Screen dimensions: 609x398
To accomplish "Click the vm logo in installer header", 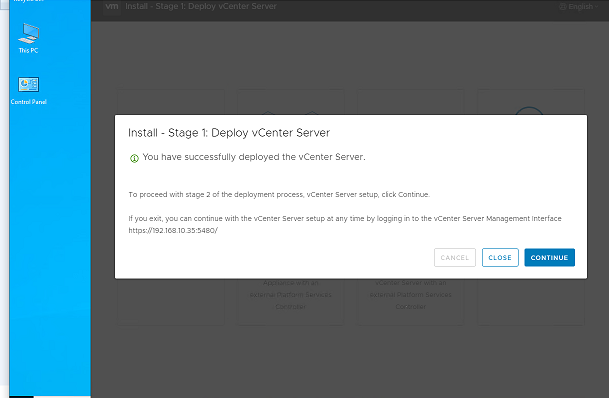I will tap(112, 7).
